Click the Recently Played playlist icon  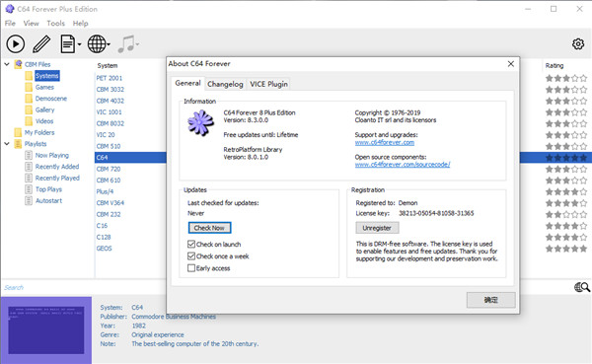pyautogui.click(x=29, y=178)
